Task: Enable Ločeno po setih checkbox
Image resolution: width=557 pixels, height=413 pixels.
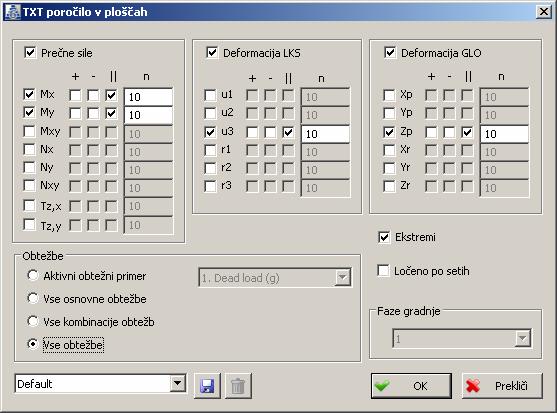Action: (383, 271)
